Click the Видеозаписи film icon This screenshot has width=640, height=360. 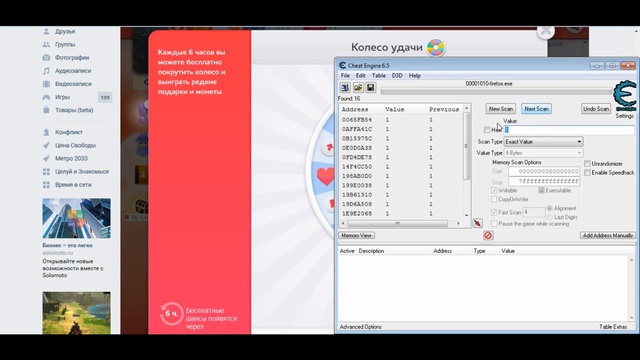[x=47, y=84]
